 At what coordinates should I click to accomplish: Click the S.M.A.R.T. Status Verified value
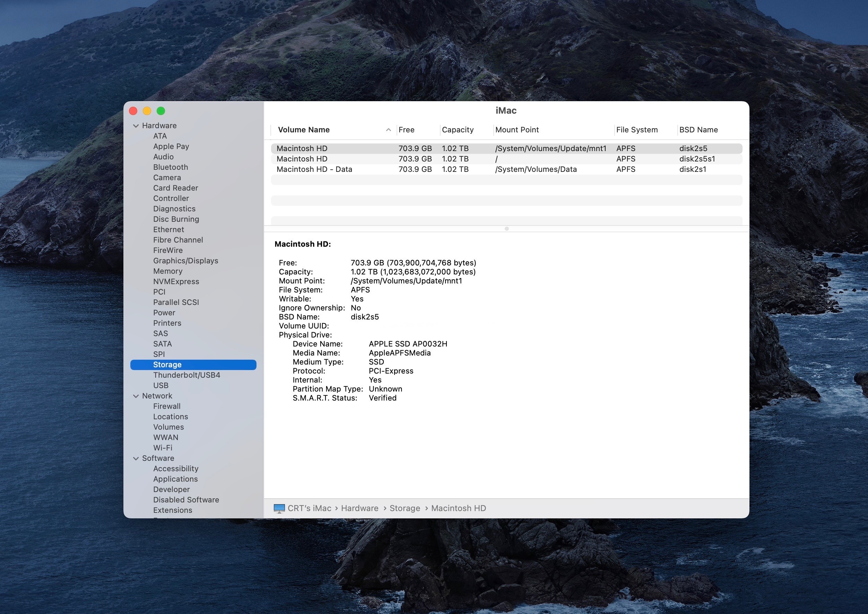382,398
